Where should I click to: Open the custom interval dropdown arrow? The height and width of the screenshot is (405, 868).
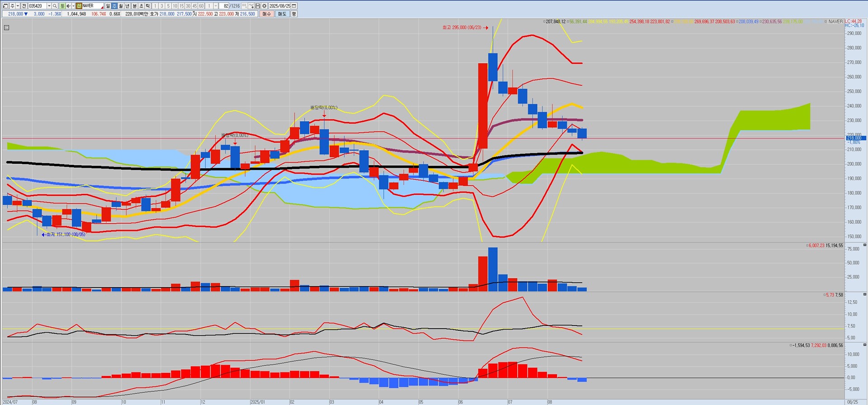coord(216,6)
